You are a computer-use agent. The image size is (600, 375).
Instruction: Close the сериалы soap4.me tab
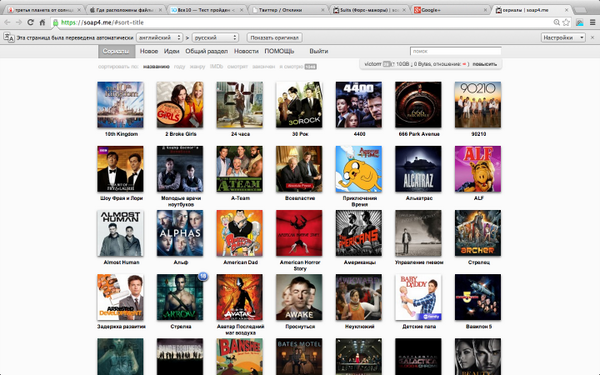567,10
